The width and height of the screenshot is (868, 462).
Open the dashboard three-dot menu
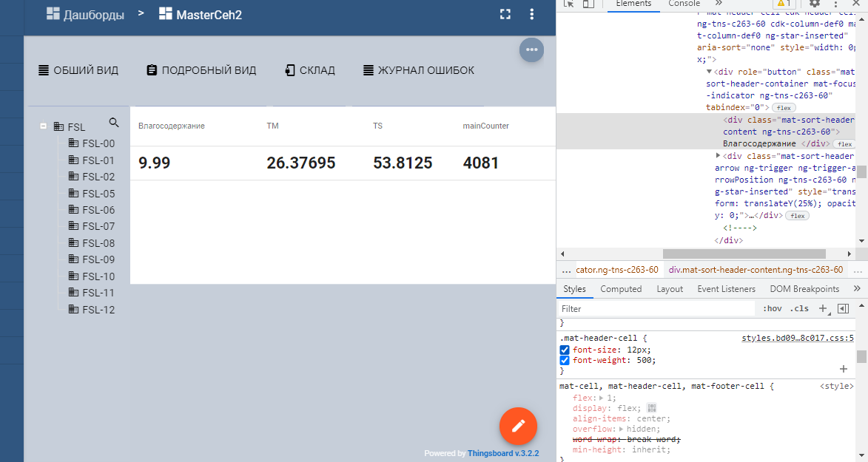(x=532, y=14)
